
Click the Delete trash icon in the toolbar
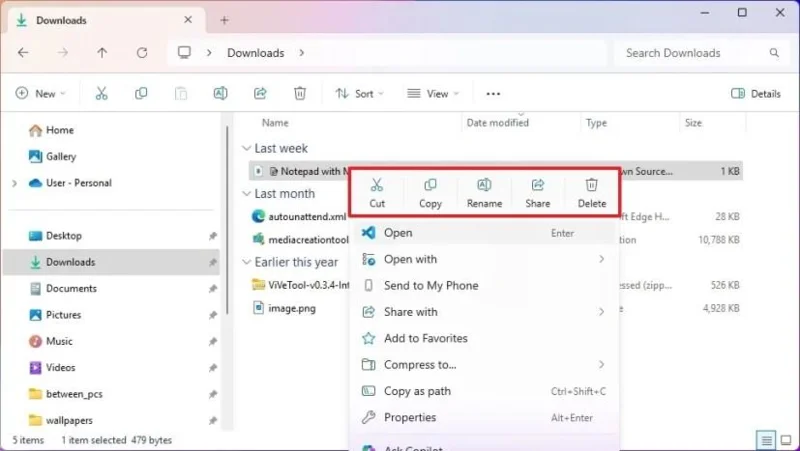point(300,93)
